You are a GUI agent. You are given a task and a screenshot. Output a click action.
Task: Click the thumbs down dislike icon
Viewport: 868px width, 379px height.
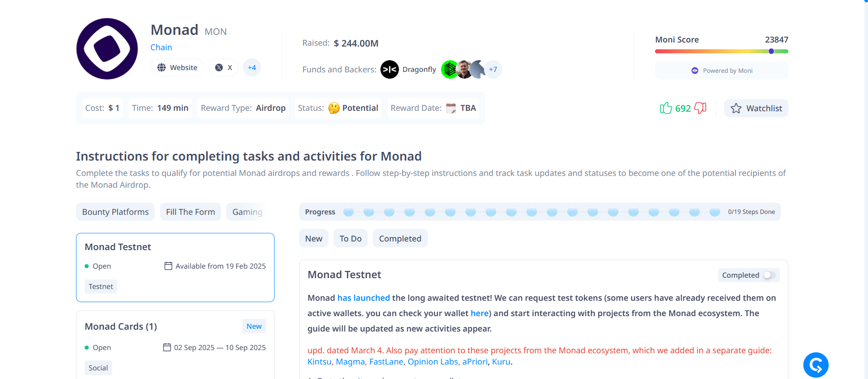[700, 108]
